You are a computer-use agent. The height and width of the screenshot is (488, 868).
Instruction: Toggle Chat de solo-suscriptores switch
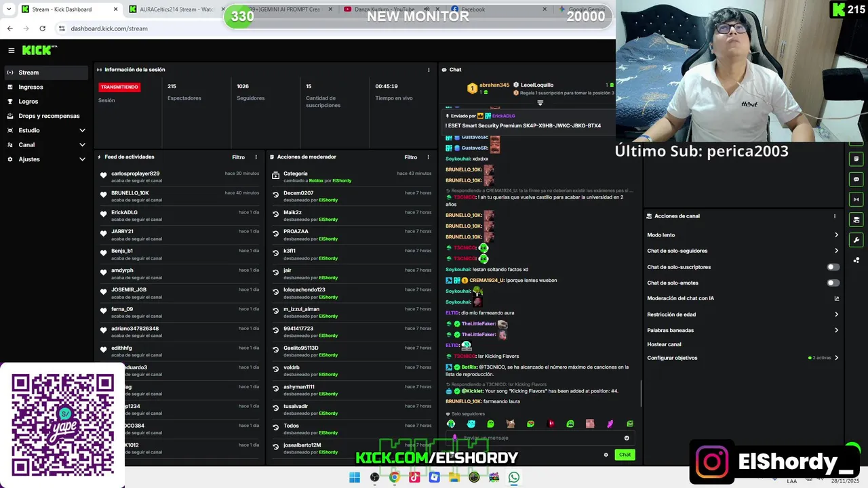(833, 267)
